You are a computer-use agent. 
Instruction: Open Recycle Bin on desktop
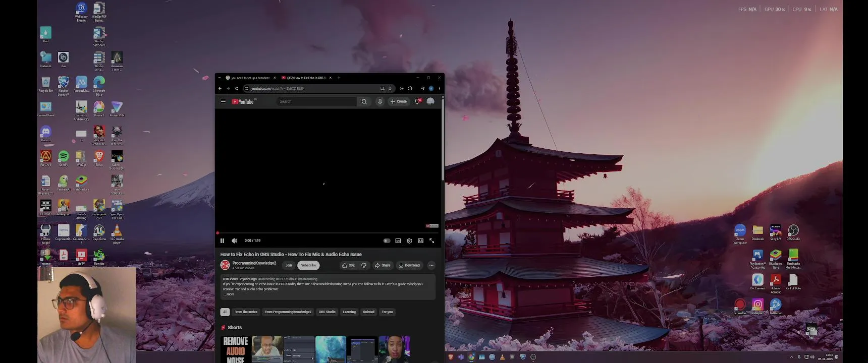pyautogui.click(x=46, y=84)
